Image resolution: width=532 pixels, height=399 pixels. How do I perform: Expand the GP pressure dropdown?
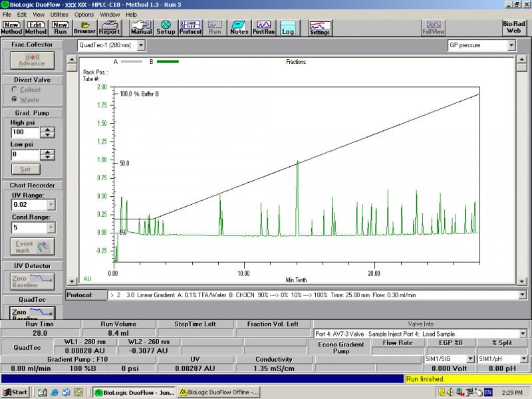pyautogui.click(x=511, y=46)
